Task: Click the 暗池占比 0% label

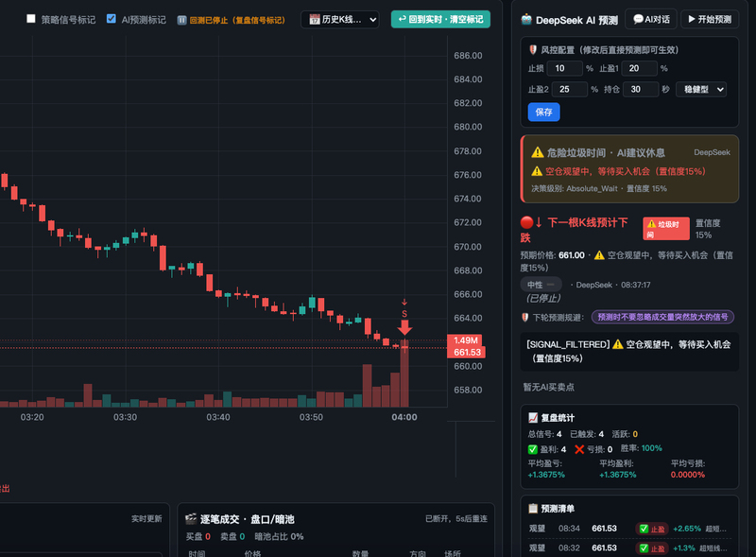Action: coord(279,536)
